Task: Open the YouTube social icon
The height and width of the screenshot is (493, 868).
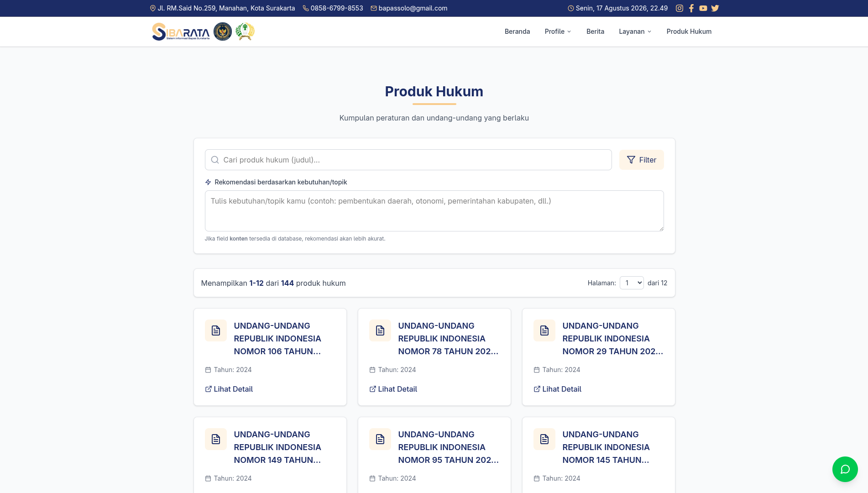Action: click(703, 8)
